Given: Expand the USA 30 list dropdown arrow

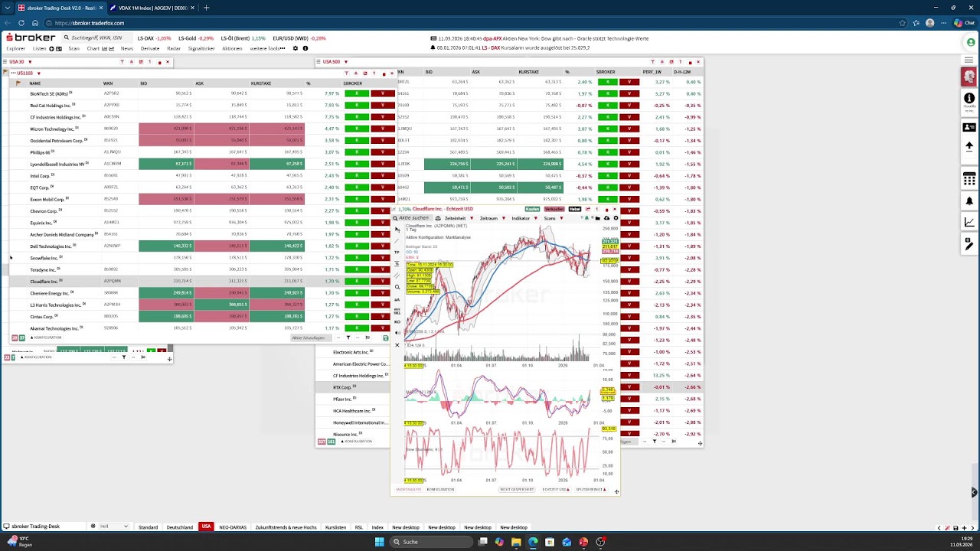Looking at the screenshot, I should (x=29, y=62).
